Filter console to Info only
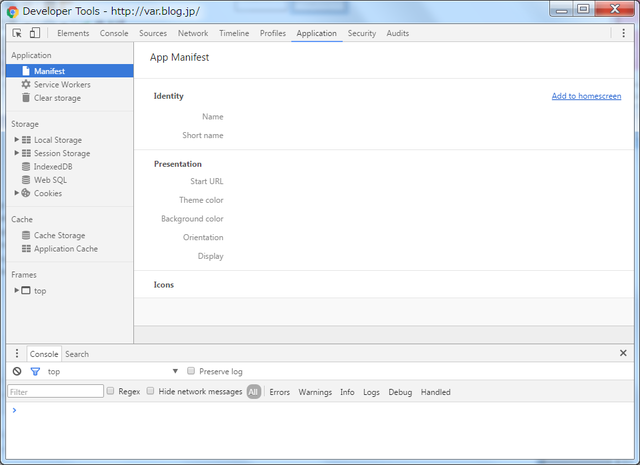 [x=347, y=392]
